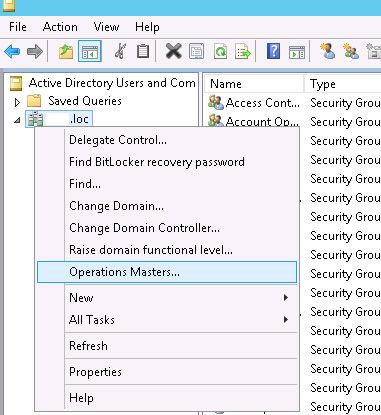This screenshot has height=415, width=381.
Task: Click the Copy clipboard icon
Action: pyautogui.click(x=143, y=52)
